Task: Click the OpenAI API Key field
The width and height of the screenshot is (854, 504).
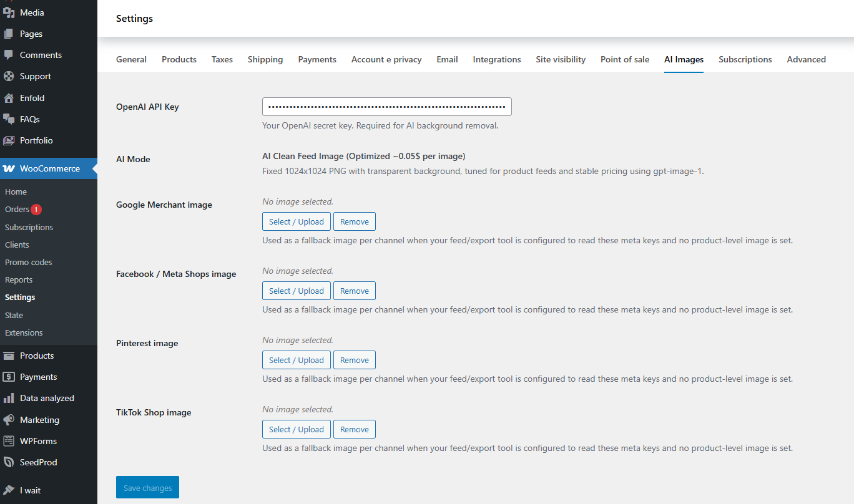Action: (387, 107)
